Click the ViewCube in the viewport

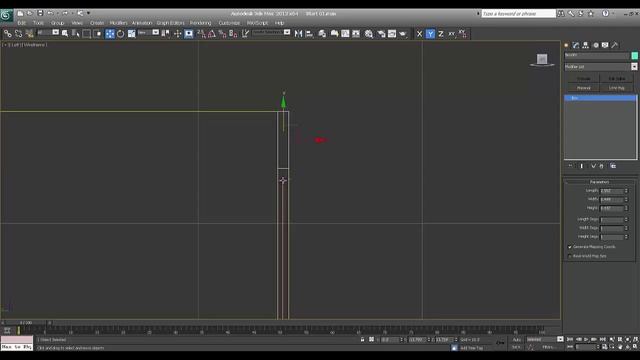pos(542,60)
